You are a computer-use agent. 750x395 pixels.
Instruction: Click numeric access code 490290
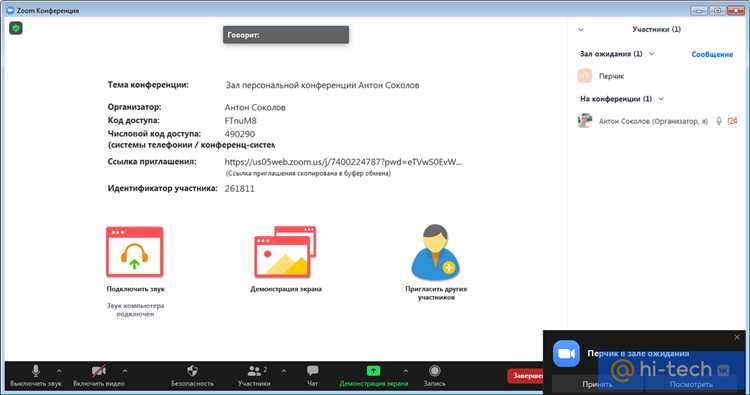point(240,134)
